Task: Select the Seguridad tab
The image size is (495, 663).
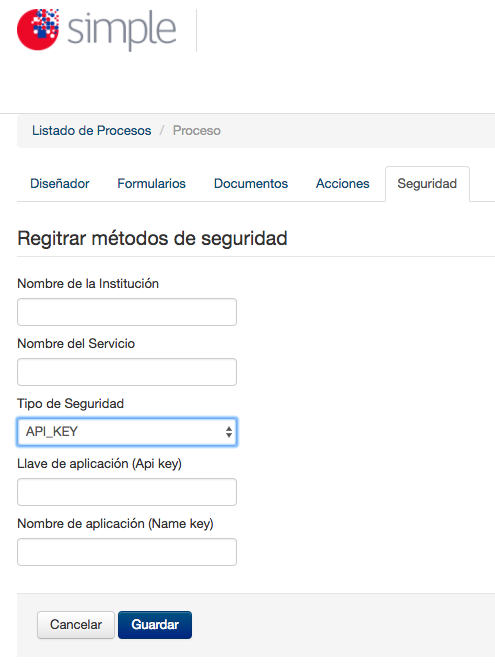Action: tap(427, 184)
